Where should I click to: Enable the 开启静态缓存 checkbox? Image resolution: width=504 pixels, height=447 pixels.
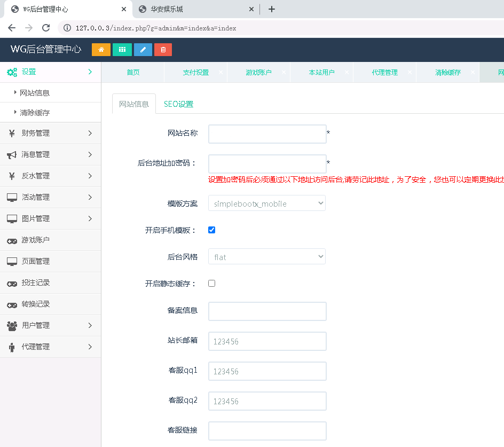tap(211, 283)
